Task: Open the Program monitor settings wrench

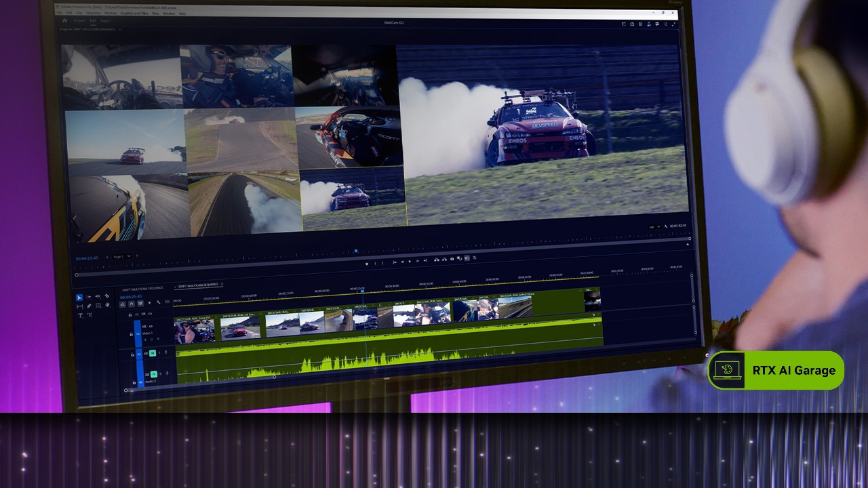Action: [667, 226]
